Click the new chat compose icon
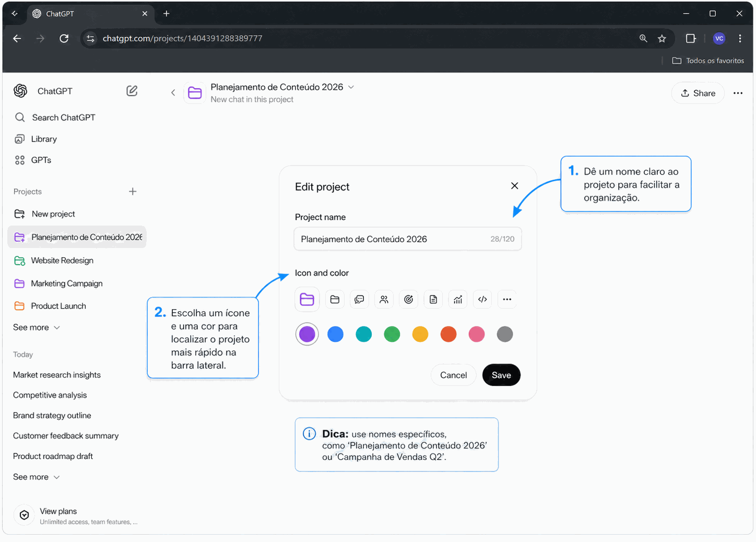756x542 pixels. click(x=132, y=91)
